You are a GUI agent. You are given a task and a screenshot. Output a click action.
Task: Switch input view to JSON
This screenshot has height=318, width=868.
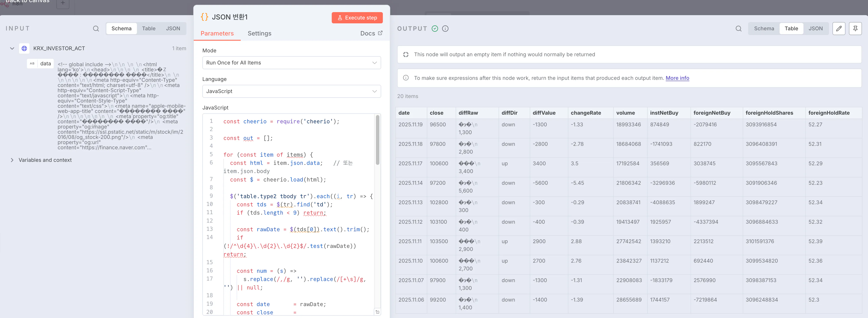tap(173, 29)
